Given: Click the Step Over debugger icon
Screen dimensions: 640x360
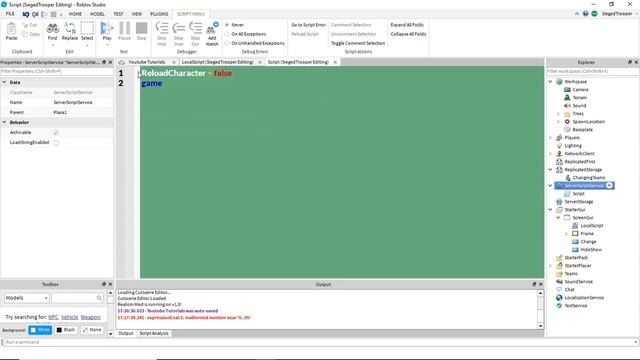Looking at the screenshot, I should [x=179, y=28].
